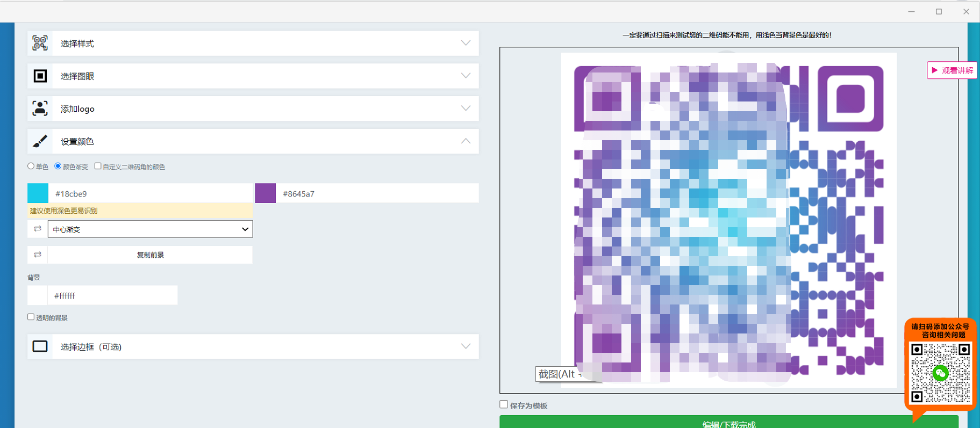The width and height of the screenshot is (980, 428).
Task: Click the swap icon beside 中心渐变 dropdown
Action: (38, 229)
